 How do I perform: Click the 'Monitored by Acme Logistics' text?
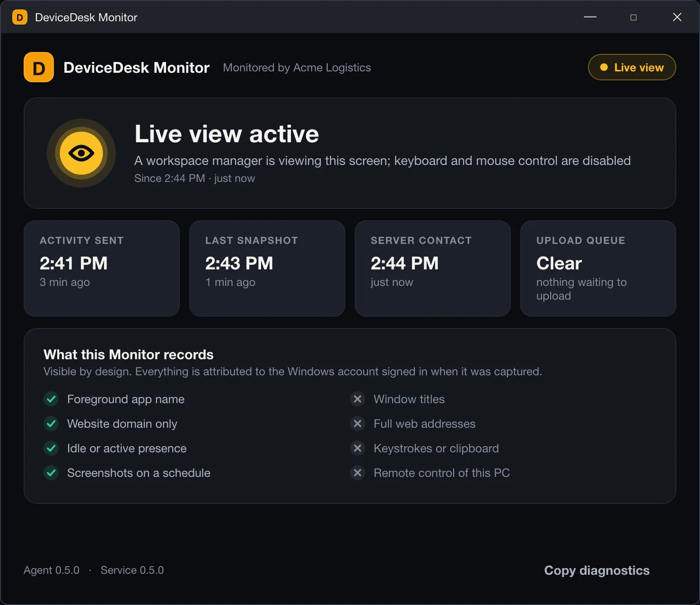[x=297, y=68]
